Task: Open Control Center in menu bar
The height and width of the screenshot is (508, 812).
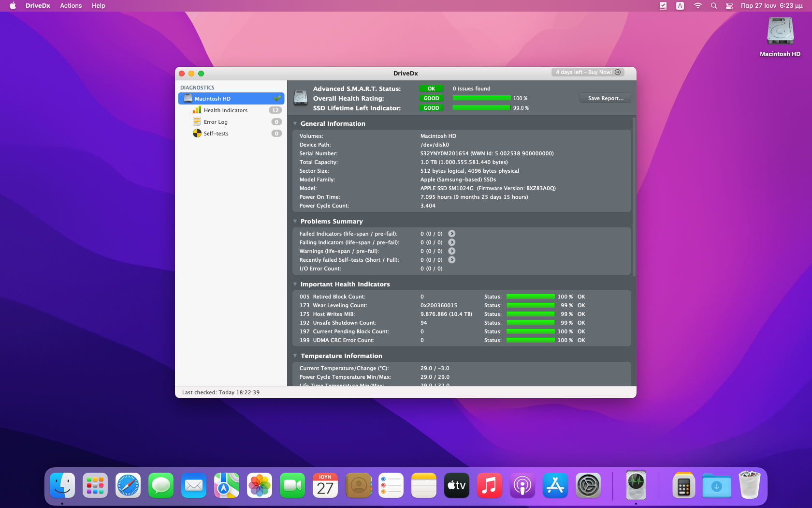Action: pyautogui.click(x=729, y=6)
